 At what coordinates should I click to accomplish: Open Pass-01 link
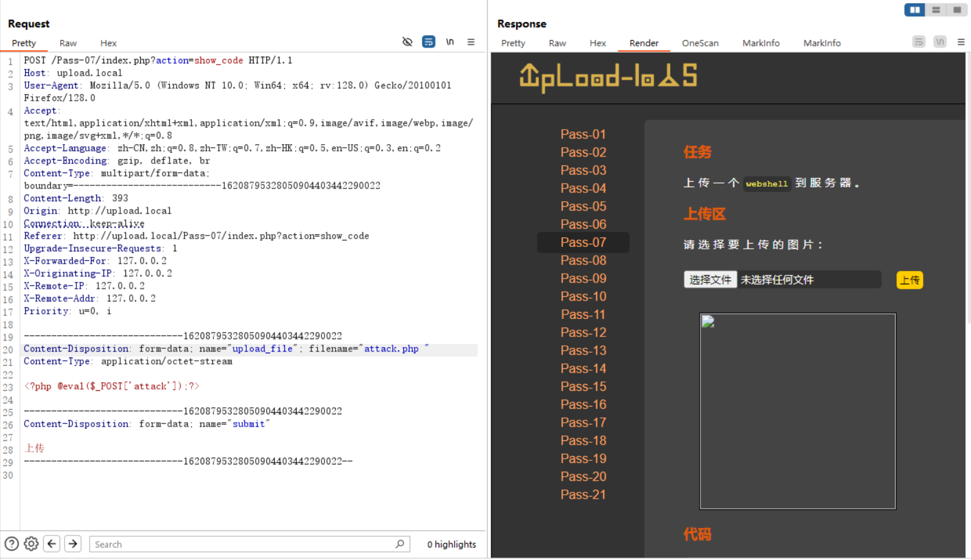[x=583, y=134]
